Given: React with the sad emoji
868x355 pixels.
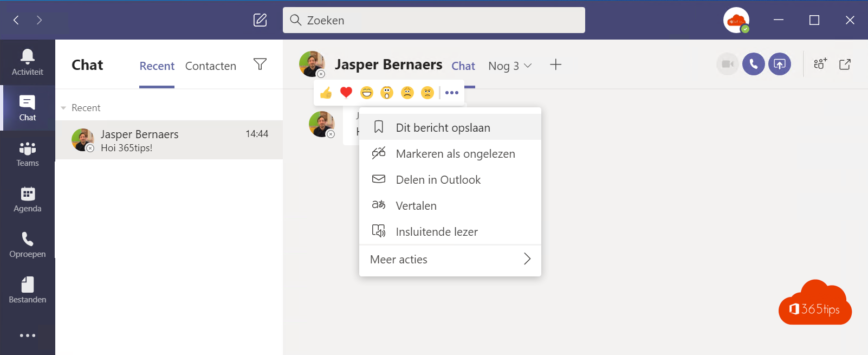Looking at the screenshot, I should pos(407,93).
